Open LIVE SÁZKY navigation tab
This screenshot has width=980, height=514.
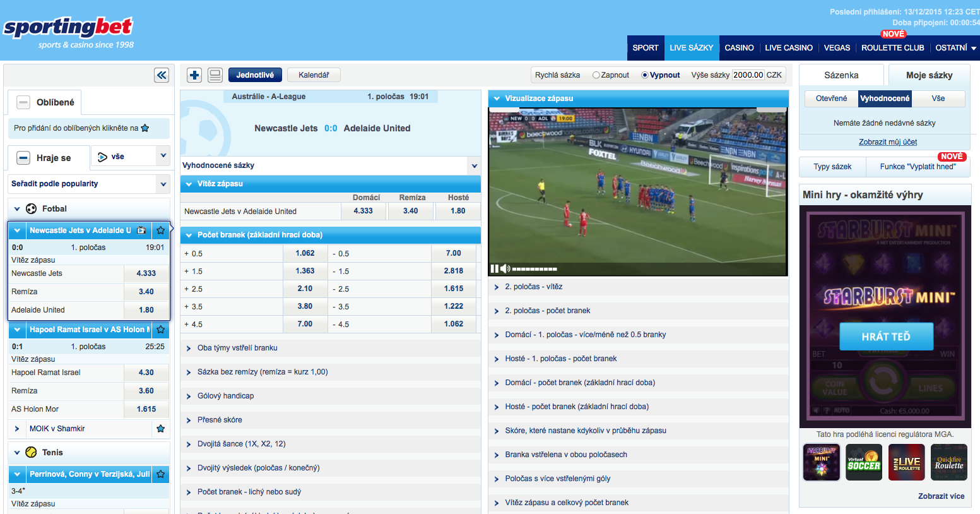click(x=692, y=48)
